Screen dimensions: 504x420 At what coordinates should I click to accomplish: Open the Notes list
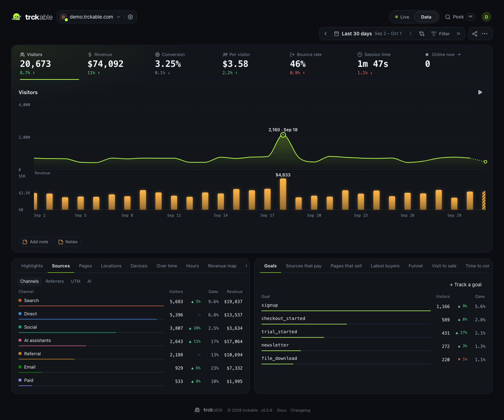pos(68,242)
